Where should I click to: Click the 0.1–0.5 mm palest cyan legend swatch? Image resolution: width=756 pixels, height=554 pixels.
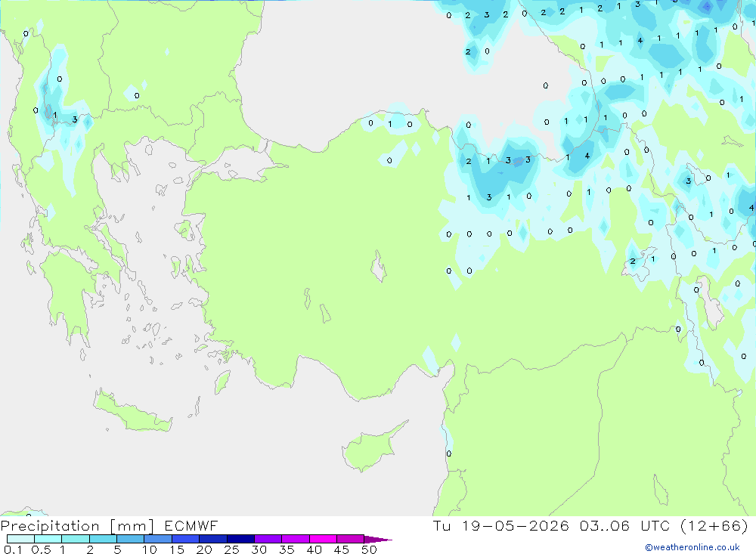[x=20, y=539]
